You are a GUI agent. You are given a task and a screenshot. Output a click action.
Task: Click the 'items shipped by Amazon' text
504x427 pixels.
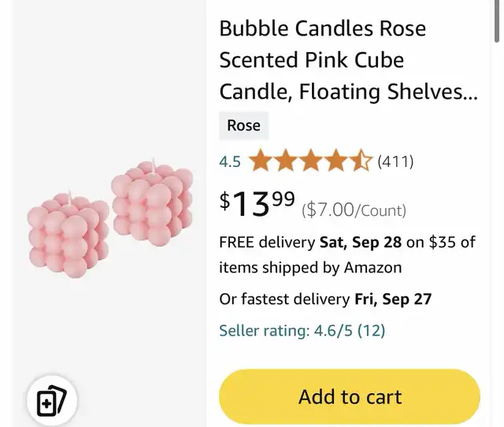point(310,268)
